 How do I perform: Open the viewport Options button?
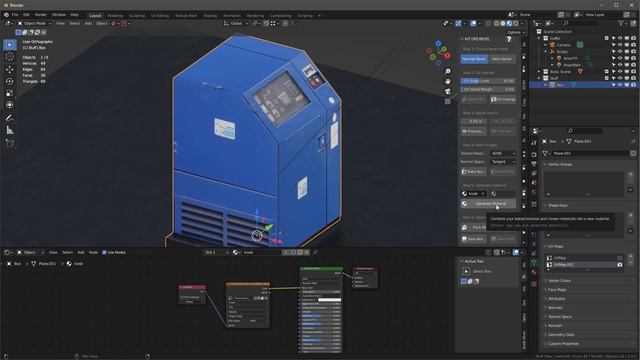(x=516, y=32)
